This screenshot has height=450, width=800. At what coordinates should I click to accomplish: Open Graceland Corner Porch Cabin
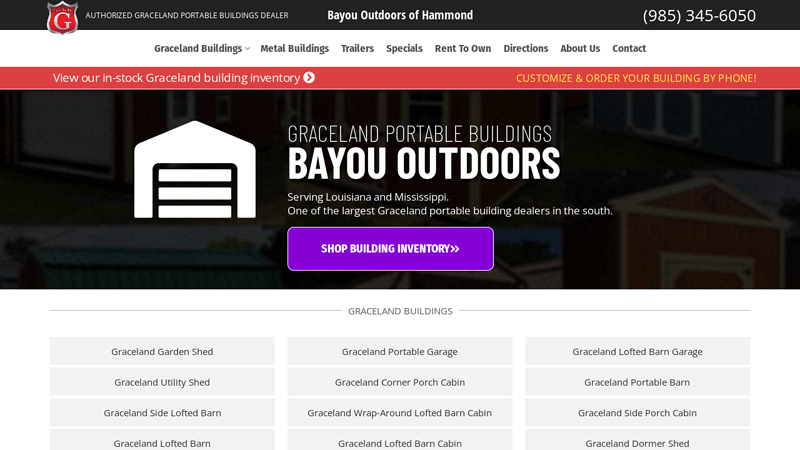pos(399,382)
